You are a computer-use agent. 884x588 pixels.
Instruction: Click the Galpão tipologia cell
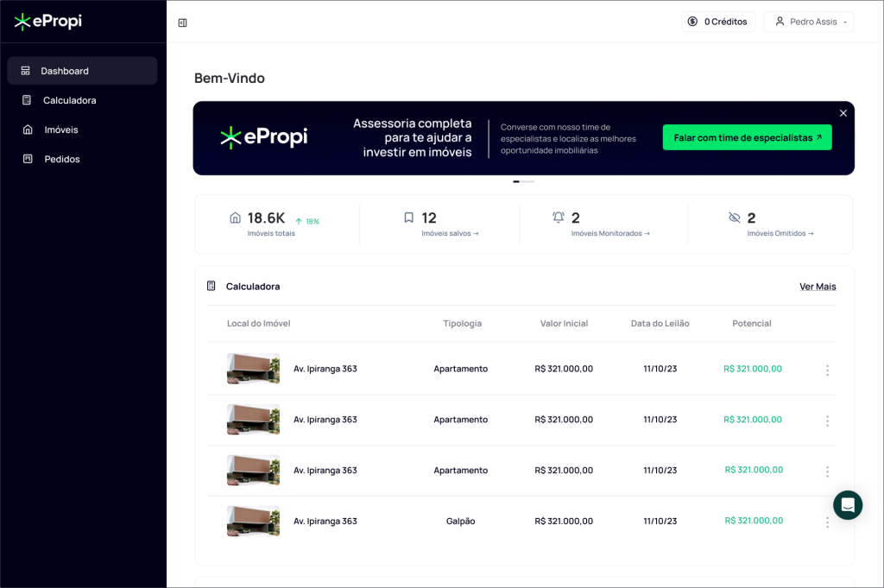[461, 521]
